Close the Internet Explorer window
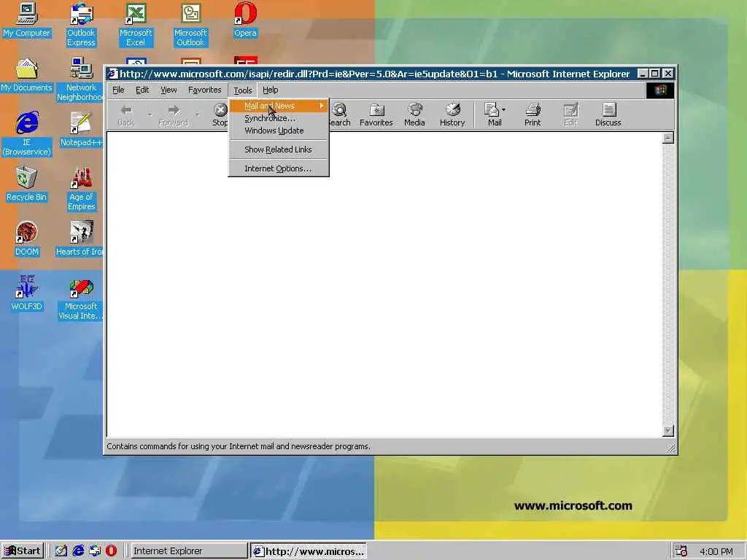Screen dimensions: 747x560 668,74
